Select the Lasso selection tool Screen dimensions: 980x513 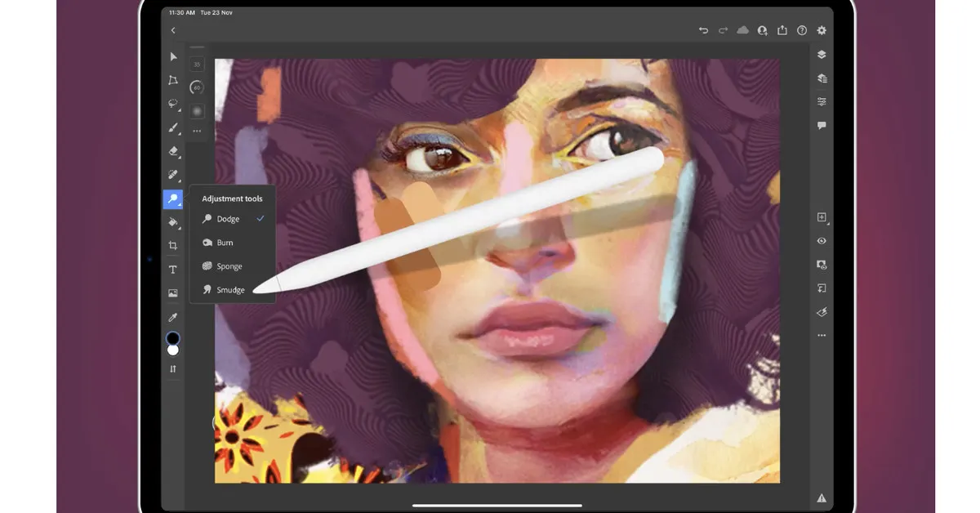click(173, 104)
